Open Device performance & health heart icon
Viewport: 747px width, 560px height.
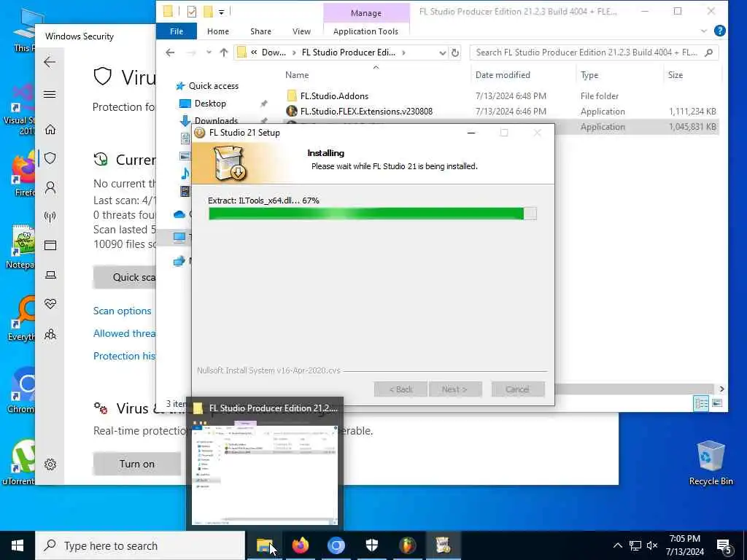tap(50, 304)
